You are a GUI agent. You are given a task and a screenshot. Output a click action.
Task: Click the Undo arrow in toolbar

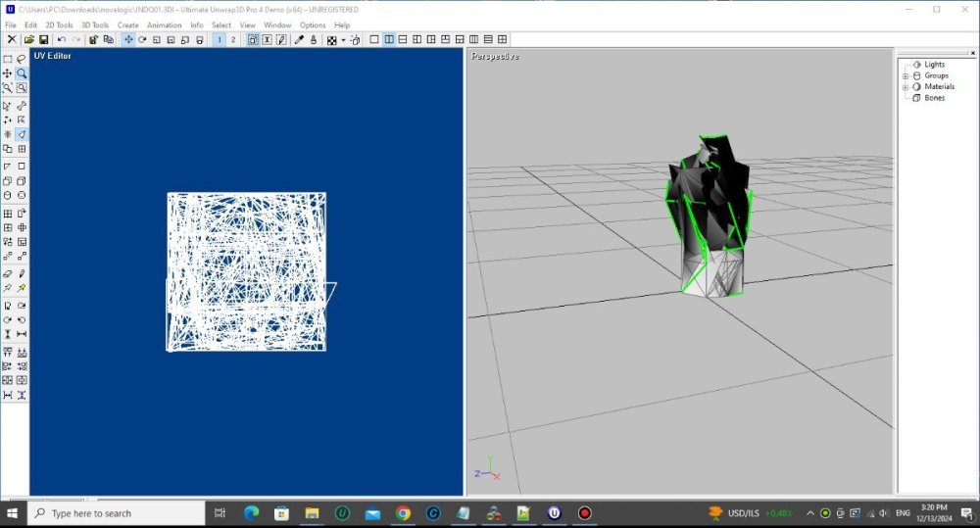(62, 40)
